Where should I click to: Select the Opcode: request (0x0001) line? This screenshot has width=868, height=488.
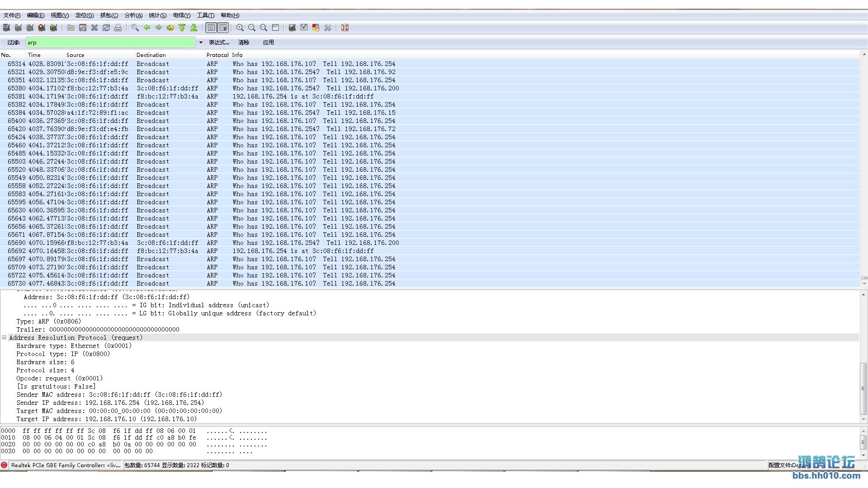tap(60, 378)
